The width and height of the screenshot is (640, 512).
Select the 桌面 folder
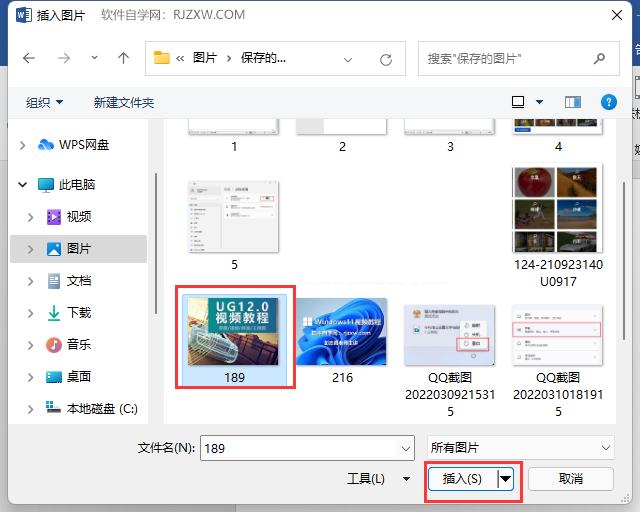click(69, 377)
